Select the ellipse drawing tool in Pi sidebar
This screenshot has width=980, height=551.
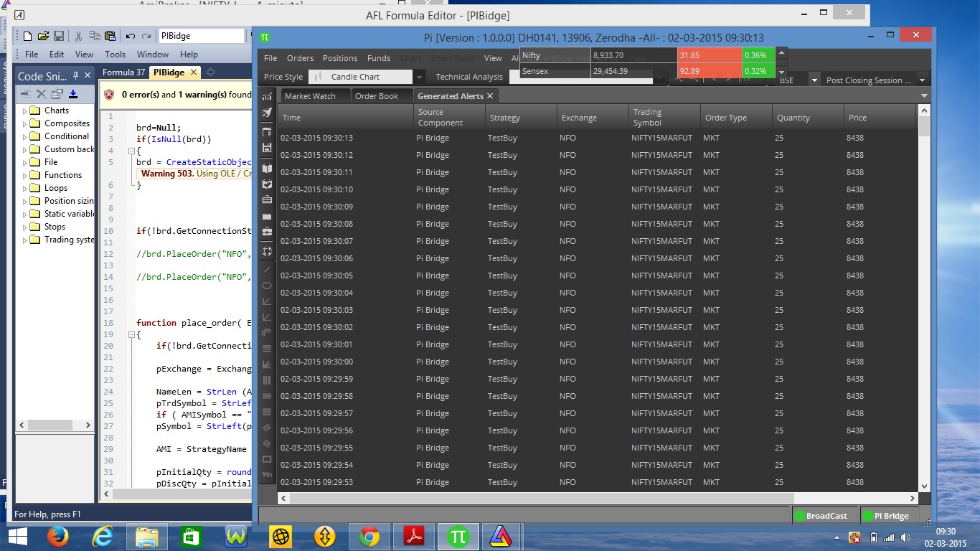pyautogui.click(x=267, y=286)
